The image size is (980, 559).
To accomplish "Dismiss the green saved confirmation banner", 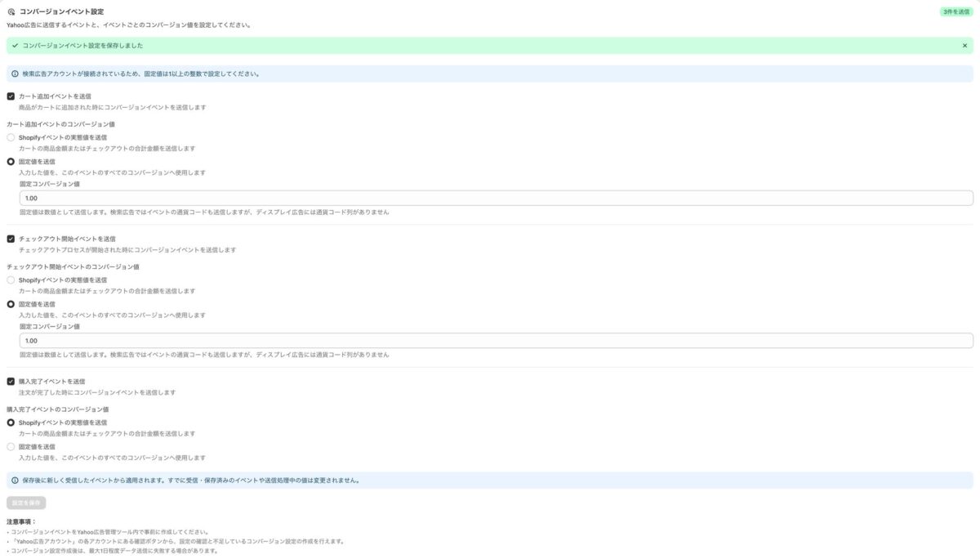I will pos(964,46).
